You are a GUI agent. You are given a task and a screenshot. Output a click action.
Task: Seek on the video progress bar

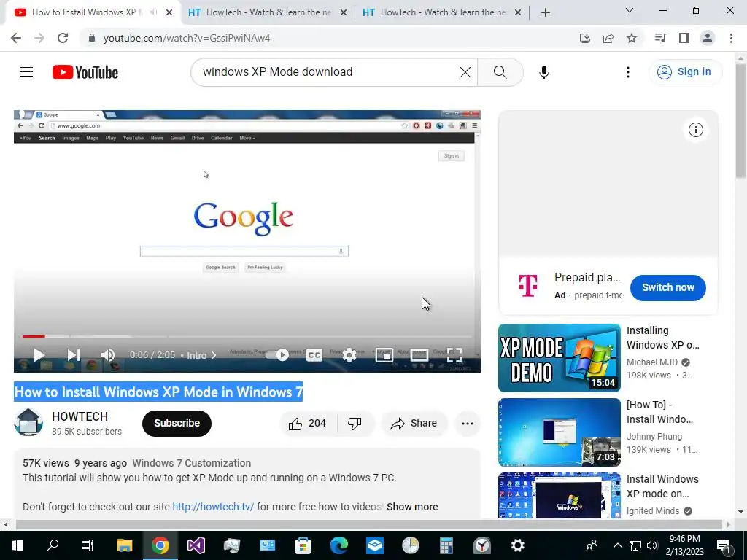point(247,336)
